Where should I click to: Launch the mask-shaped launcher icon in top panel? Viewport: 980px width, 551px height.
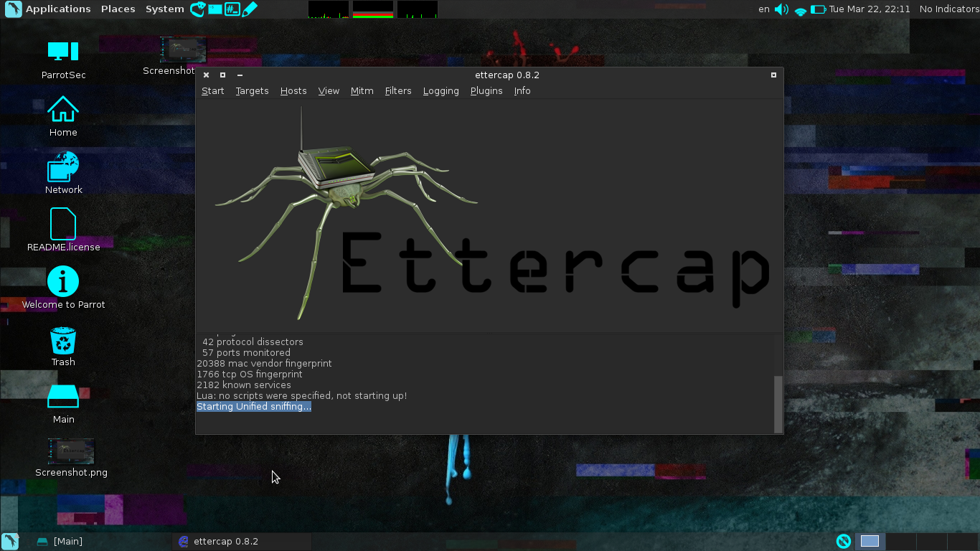(197, 9)
